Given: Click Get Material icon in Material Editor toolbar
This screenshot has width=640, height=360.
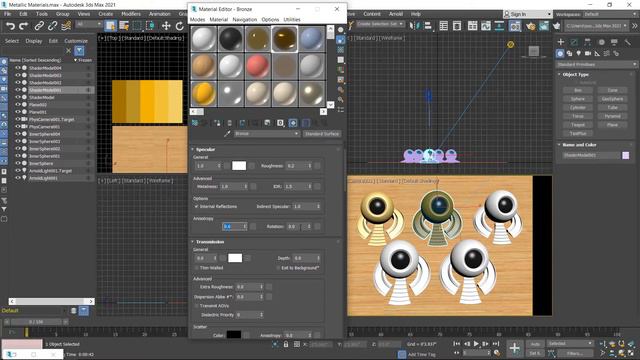Looking at the screenshot, I should (x=195, y=123).
